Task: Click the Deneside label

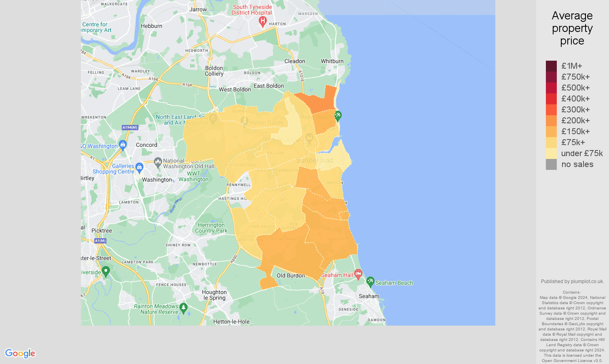Action: tap(348, 309)
